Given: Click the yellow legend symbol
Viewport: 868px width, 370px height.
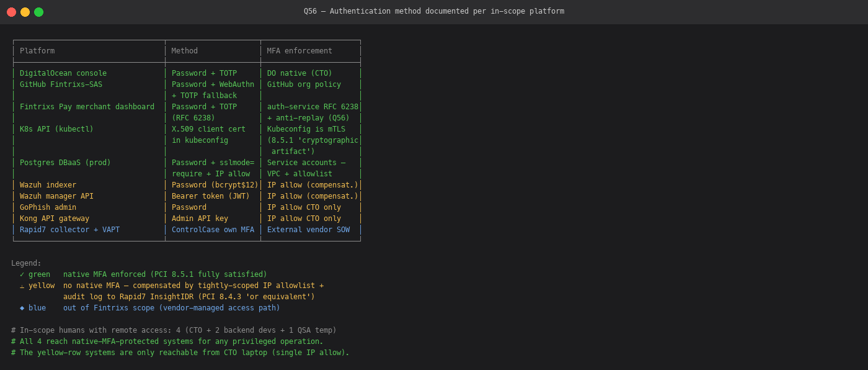Looking at the screenshot, I should (x=22, y=286).
